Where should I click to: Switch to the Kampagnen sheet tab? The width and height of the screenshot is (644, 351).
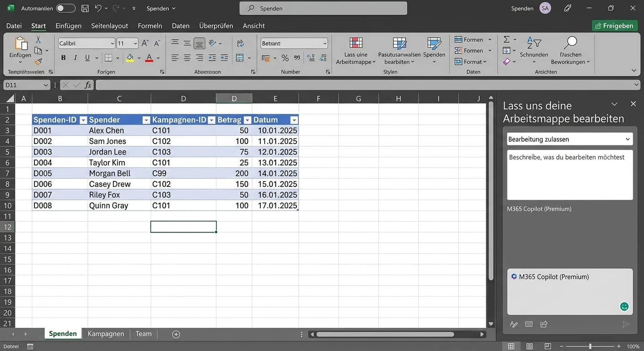click(x=106, y=334)
